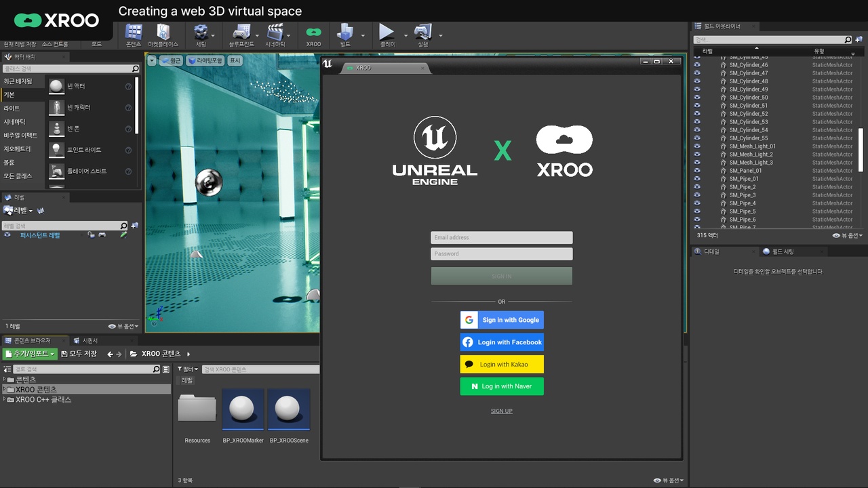868x488 pixels.
Task: Click the 빈 액터 sphere icon
Action: pos(56,86)
